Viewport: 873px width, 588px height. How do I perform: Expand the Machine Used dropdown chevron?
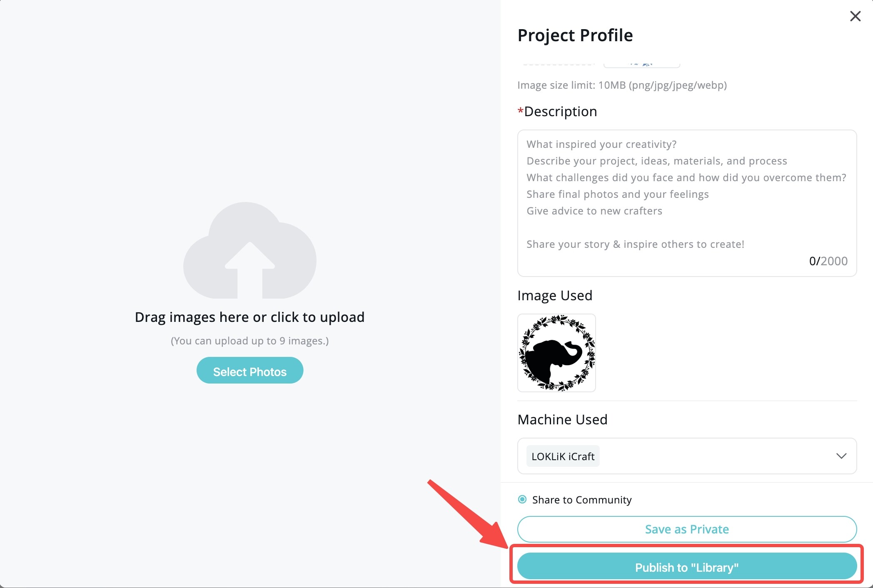point(841,456)
